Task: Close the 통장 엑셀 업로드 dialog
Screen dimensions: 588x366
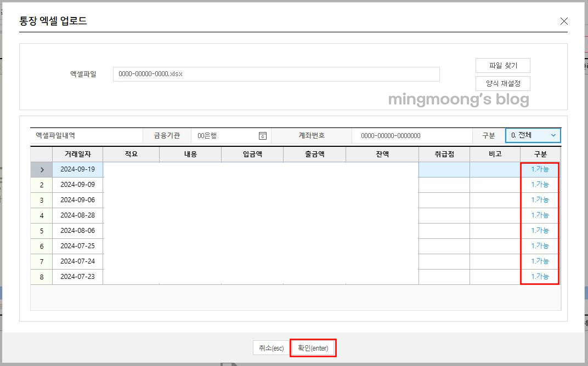Action: [564, 21]
